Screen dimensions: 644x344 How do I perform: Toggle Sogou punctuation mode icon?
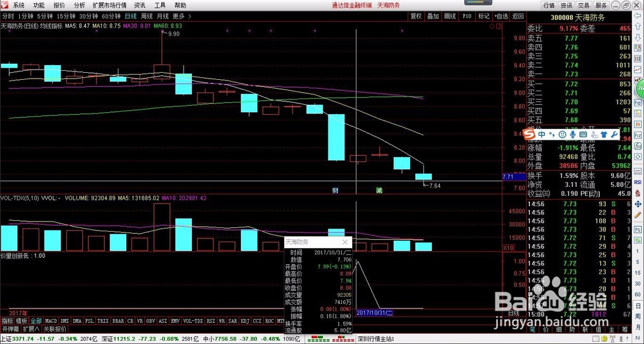pos(552,135)
